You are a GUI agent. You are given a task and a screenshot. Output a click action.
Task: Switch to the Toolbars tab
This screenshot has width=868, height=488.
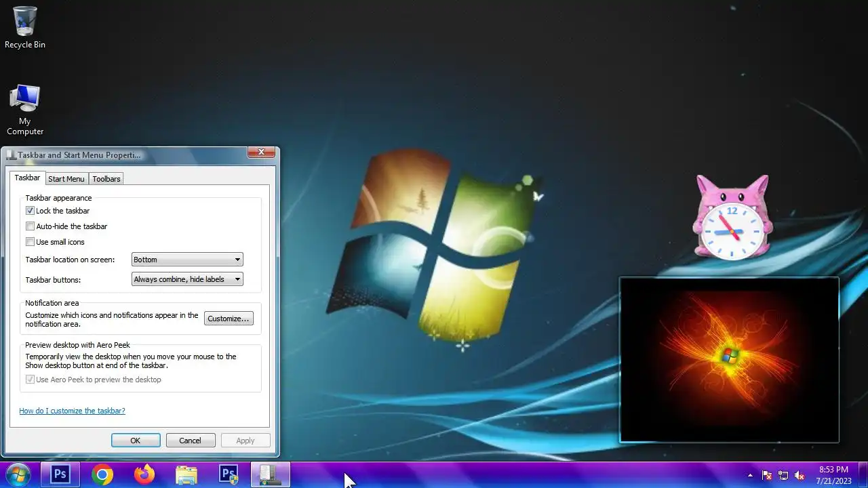(x=106, y=179)
